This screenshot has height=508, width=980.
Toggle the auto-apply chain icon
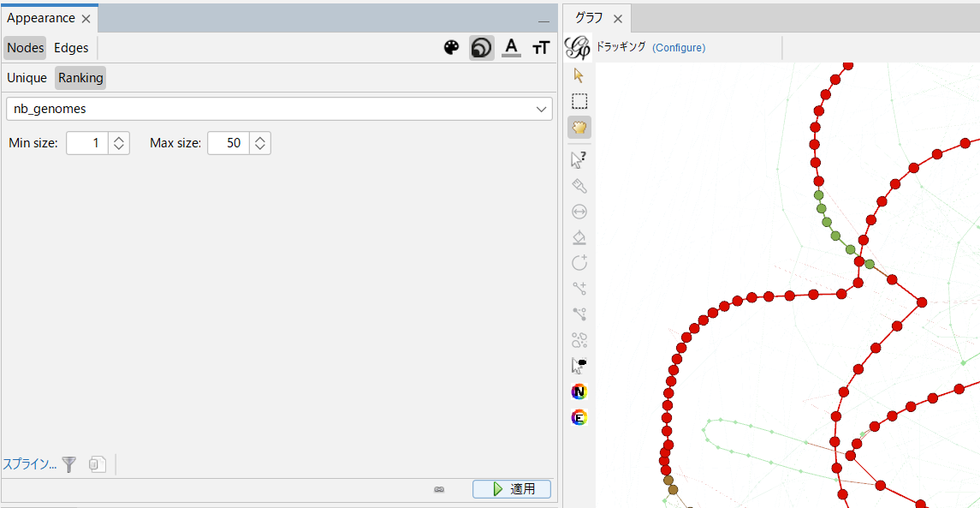tap(439, 489)
